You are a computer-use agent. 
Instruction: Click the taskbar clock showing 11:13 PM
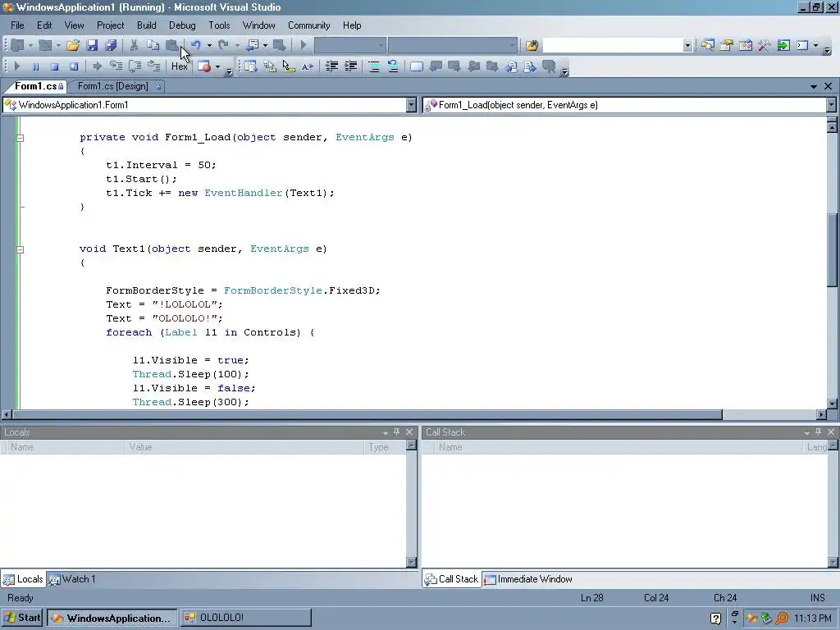pos(813,619)
